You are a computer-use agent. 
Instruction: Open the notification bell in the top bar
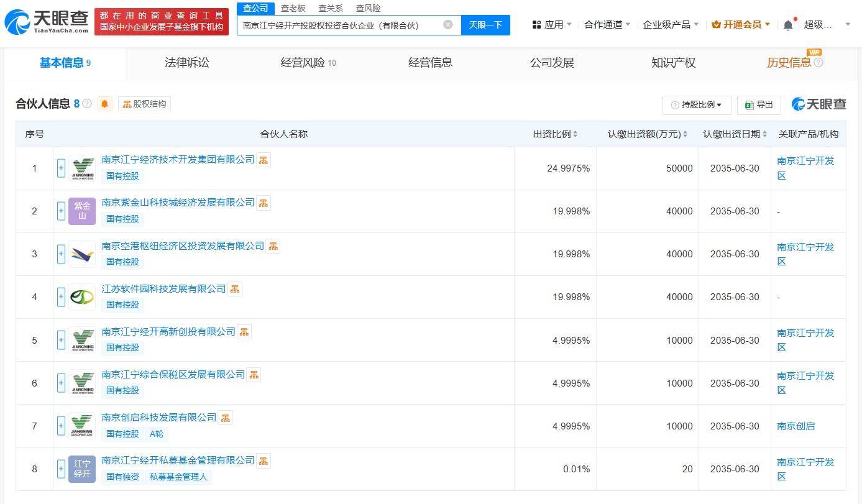[x=788, y=25]
